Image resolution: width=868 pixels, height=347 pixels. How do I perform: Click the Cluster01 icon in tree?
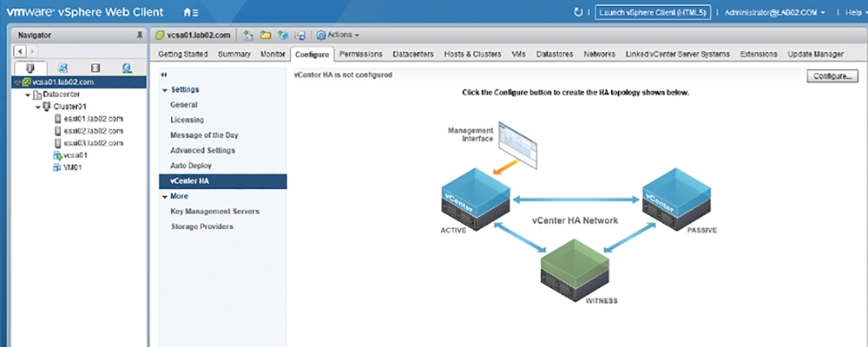coord(48,106)
